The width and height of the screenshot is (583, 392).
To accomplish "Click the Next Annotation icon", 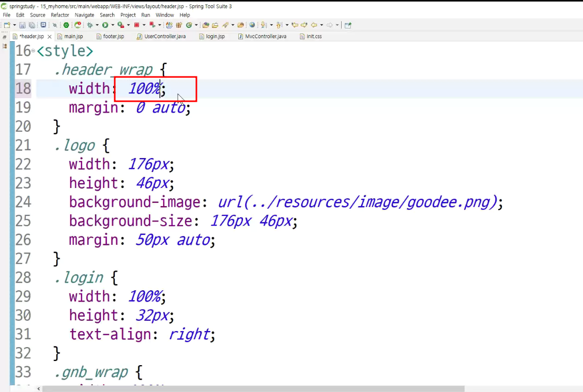I will [x=264, y=25].
